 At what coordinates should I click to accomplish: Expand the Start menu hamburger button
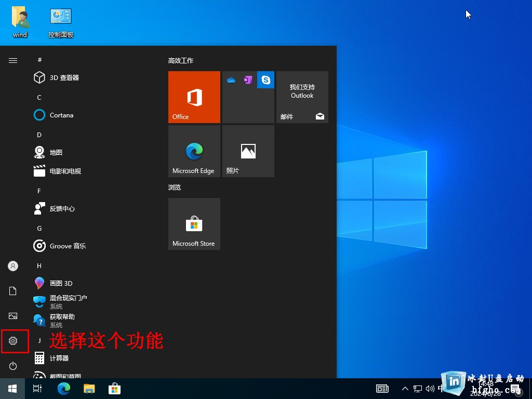[13, 60]
